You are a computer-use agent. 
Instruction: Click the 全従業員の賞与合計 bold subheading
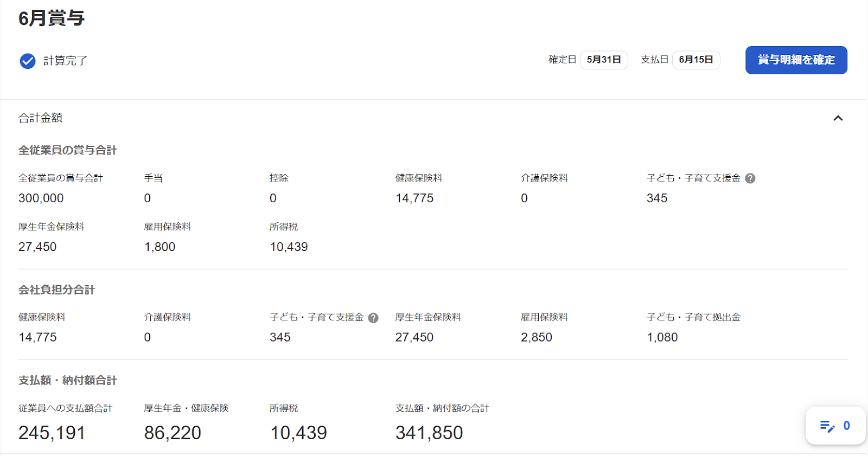[x=68, y=150]
